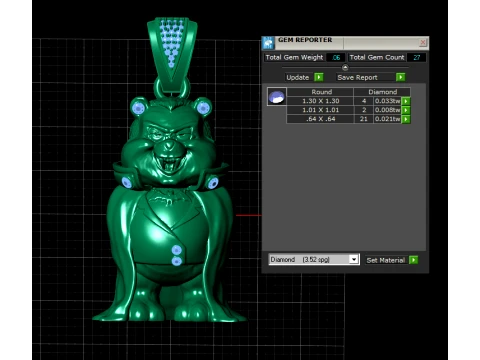Viewport: 480px width, 360px height.
Task: Click the Total Gem Weight value field
Action: (x=335, y=57)
